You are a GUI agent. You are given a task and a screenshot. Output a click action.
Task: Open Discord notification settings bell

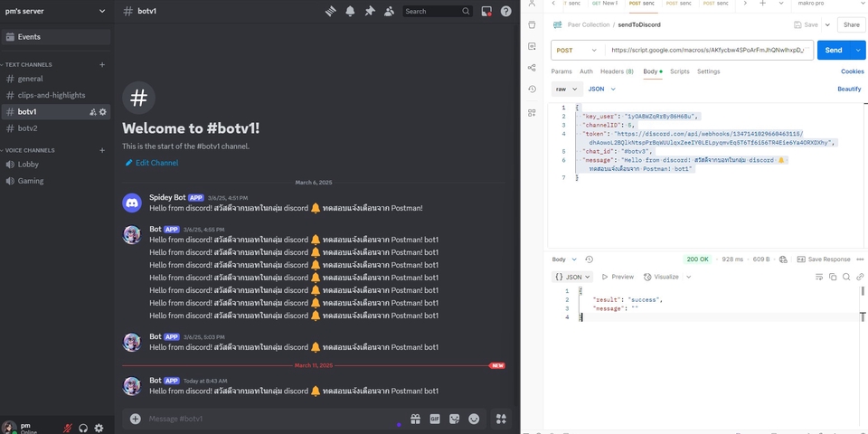pos(350,11)
